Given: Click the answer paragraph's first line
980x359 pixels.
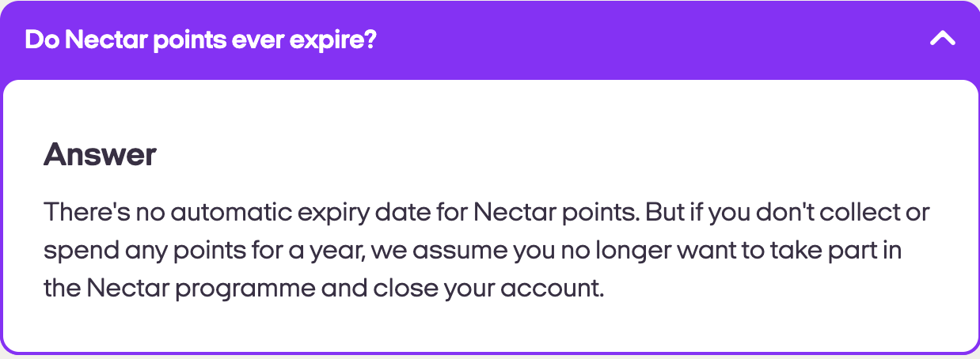Looking at the screenshot, I should 486,213.
